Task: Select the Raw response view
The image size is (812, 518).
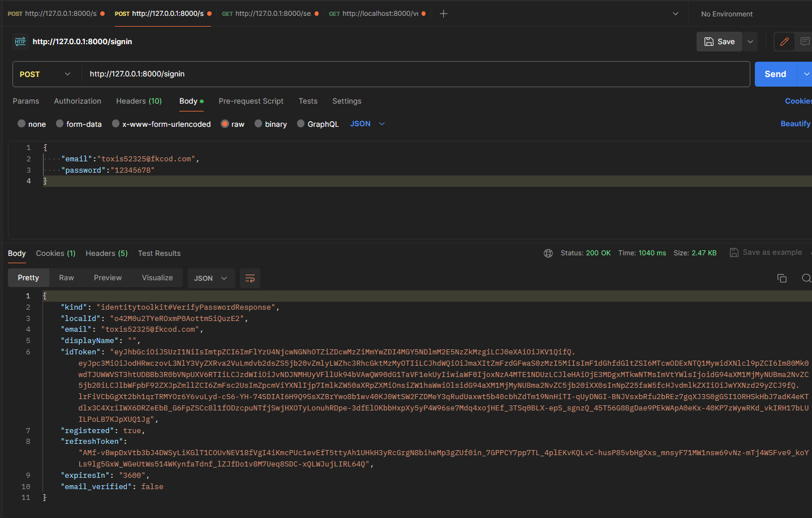Action: tap(66, 278)
